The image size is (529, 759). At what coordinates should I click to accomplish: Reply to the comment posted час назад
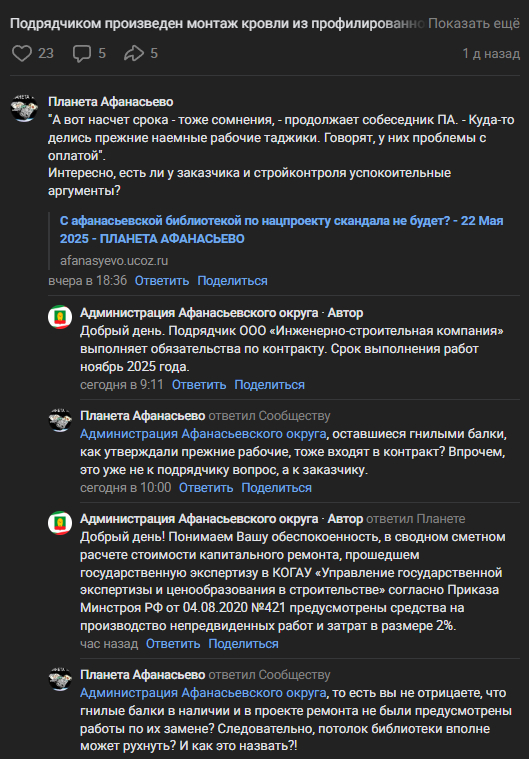click(173, 644)
